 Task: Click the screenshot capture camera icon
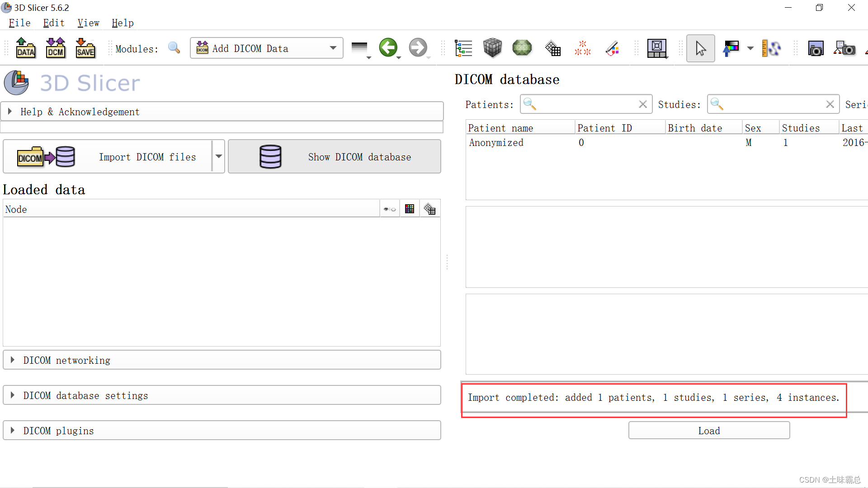[816, 48]
